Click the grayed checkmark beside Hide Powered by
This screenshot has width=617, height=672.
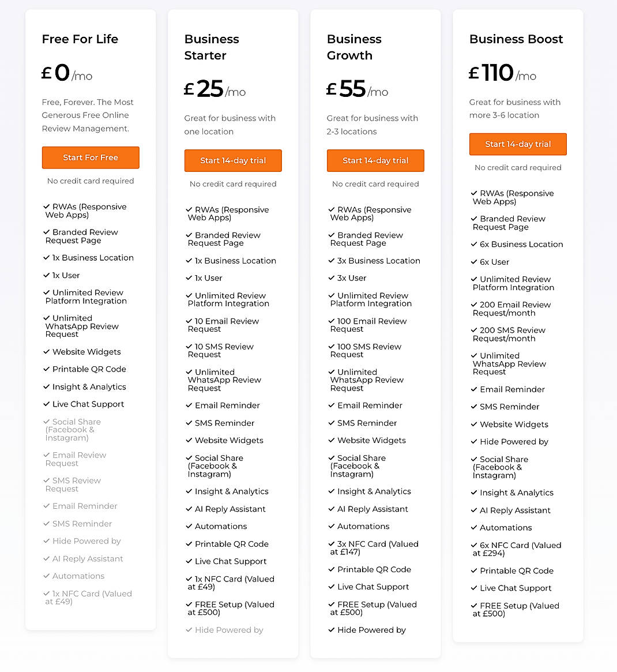46,541
